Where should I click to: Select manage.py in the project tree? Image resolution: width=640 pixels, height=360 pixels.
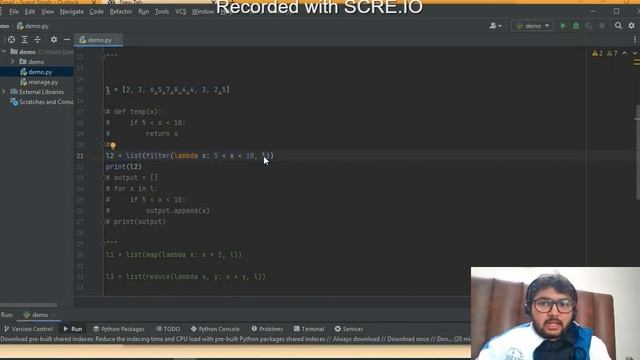click(40, 82)
